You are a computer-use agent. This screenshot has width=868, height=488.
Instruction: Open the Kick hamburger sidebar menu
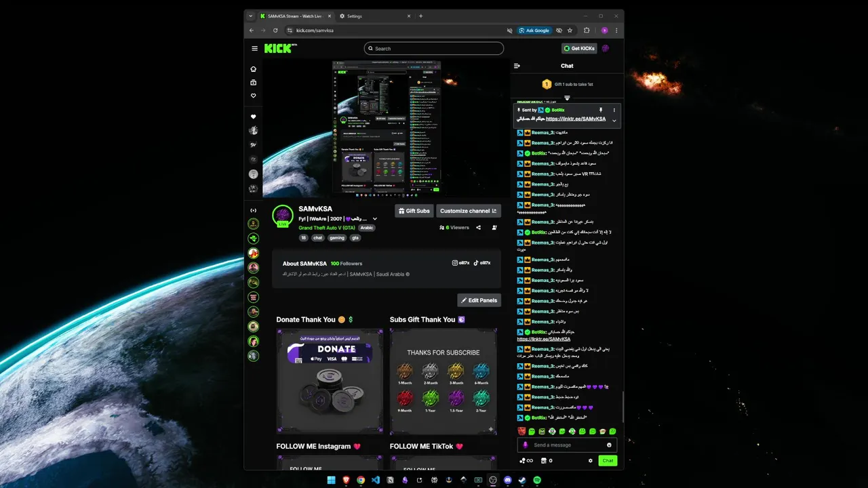(254, 48)
